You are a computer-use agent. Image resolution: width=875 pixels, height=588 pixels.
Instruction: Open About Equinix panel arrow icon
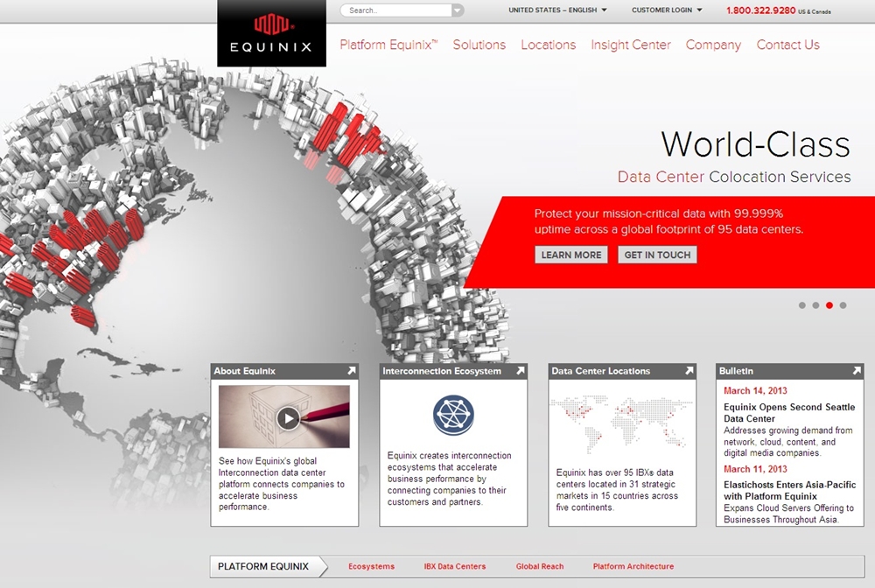351,371
